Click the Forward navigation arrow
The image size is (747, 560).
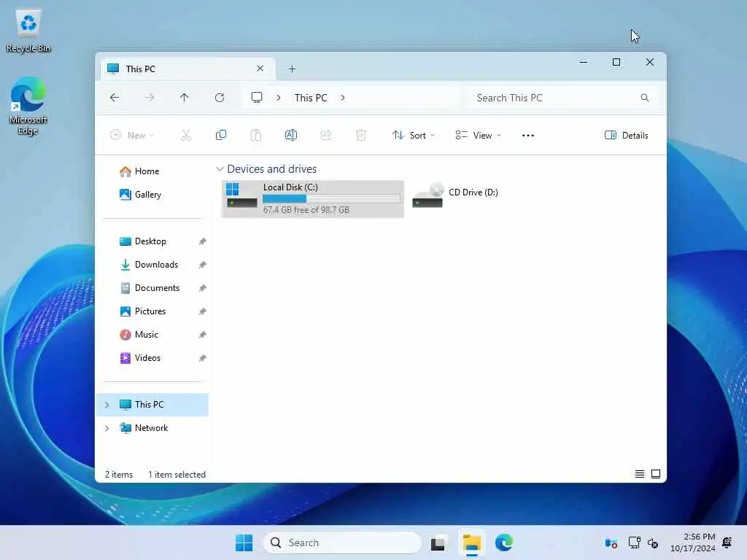coord(150,98)
